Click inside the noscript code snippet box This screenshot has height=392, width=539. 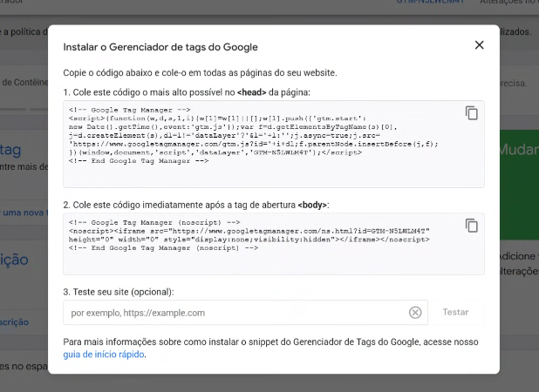(274, 244)
